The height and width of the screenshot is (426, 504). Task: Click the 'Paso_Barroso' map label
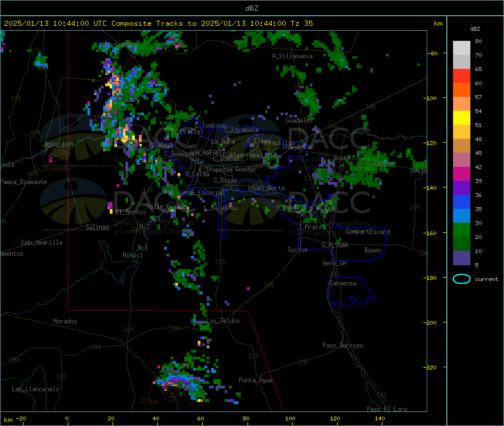click(343, 345)
